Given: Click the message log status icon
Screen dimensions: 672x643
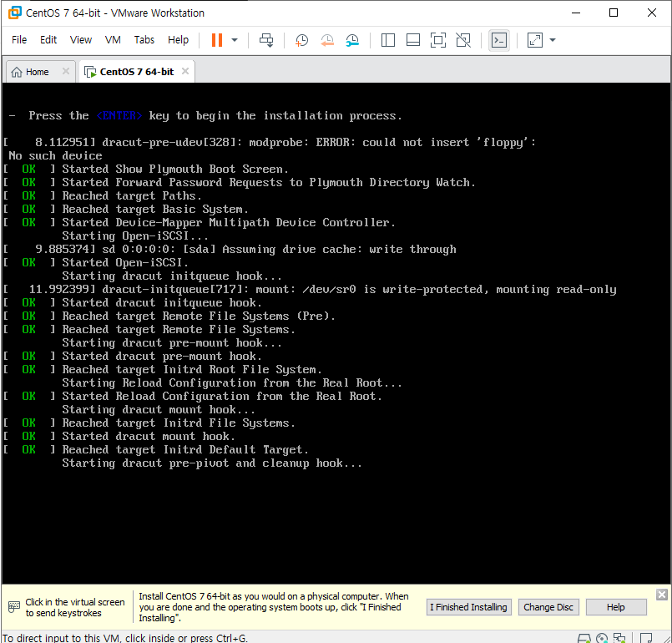Looking at the screenshot, I should click(646, 639).
